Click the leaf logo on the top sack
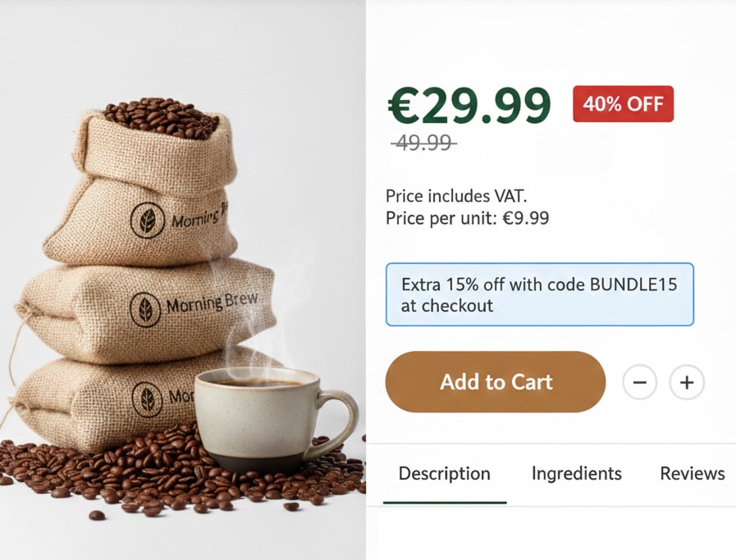This screenshot has height=560, width=736. [x=148, y=221]
